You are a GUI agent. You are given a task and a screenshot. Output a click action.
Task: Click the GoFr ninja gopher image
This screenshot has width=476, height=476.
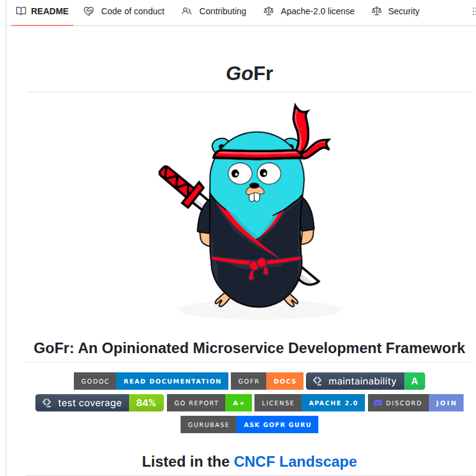click(x=249, y=210)
